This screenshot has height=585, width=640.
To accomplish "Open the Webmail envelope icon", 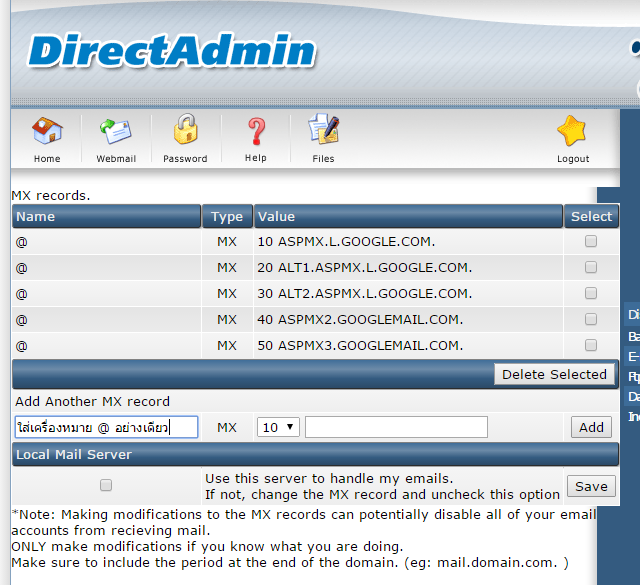I will tap(116, 131).
